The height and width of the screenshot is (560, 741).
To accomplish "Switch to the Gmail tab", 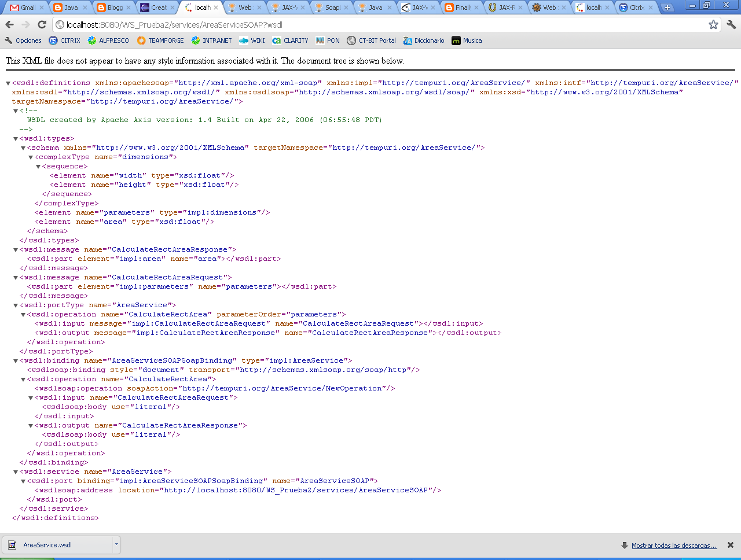I will pos(27,8).
